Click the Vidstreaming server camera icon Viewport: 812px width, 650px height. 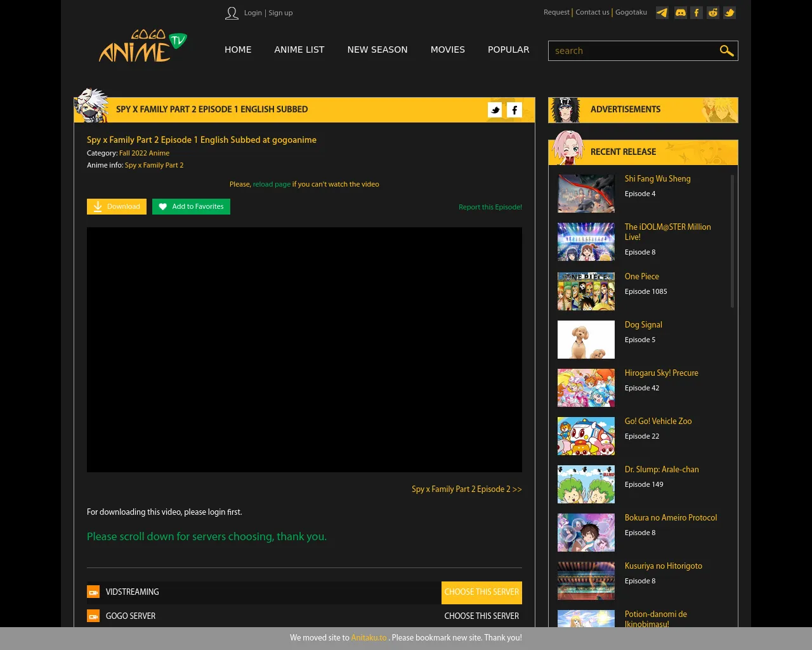[x=93, y=592]
